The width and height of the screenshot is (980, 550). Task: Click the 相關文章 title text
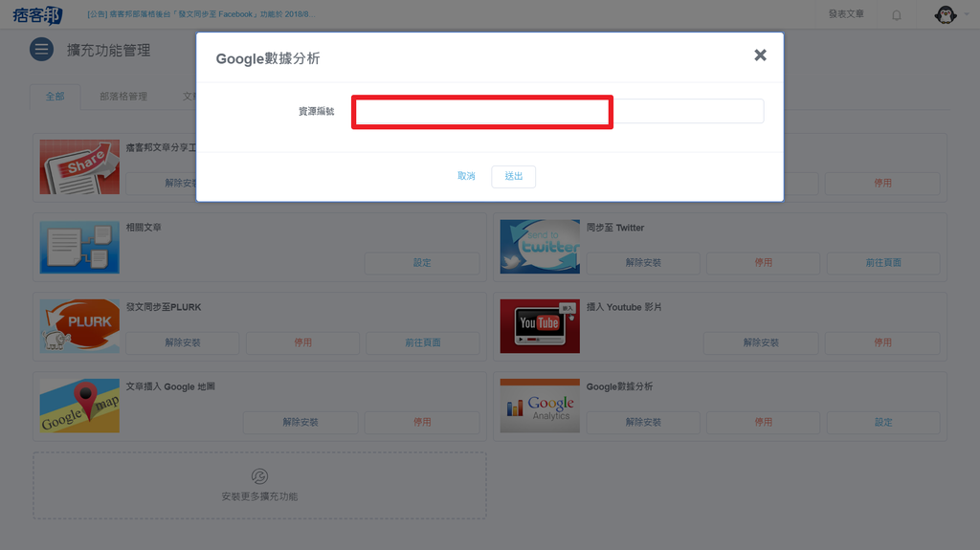pyautogui.click(x=144, y=228)
